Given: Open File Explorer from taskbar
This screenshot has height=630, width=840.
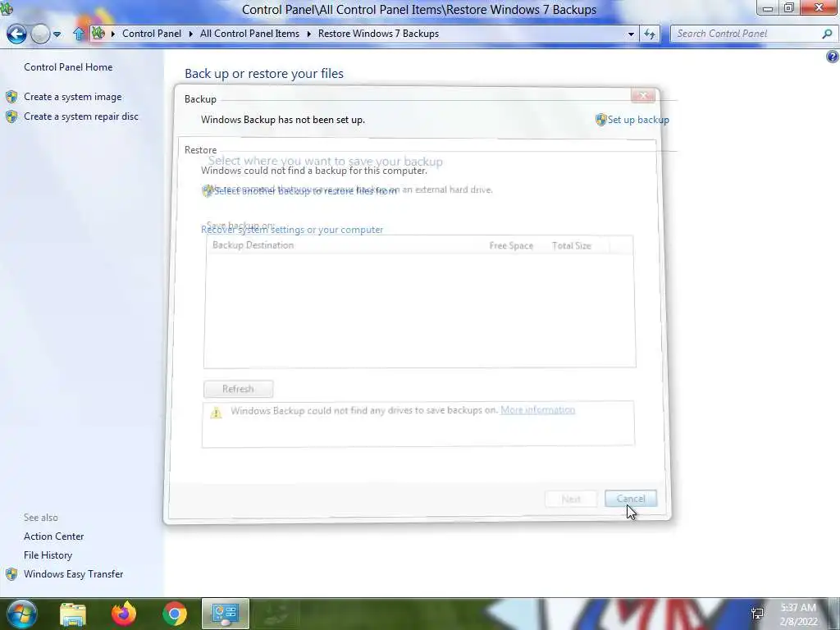Looking at the screenshot, I should pyautogui.click(x=73, y=614).
